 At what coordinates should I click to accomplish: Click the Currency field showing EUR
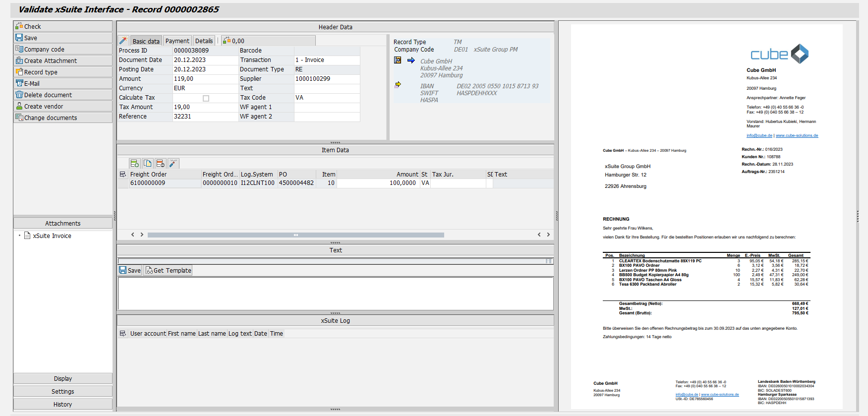(205, 88)
